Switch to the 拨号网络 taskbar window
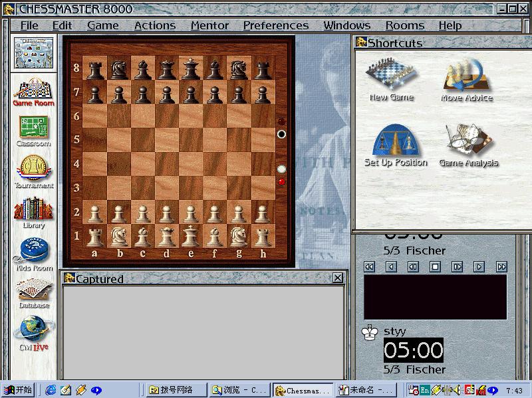Screen dimensions: 532x398 coord(176,390)
